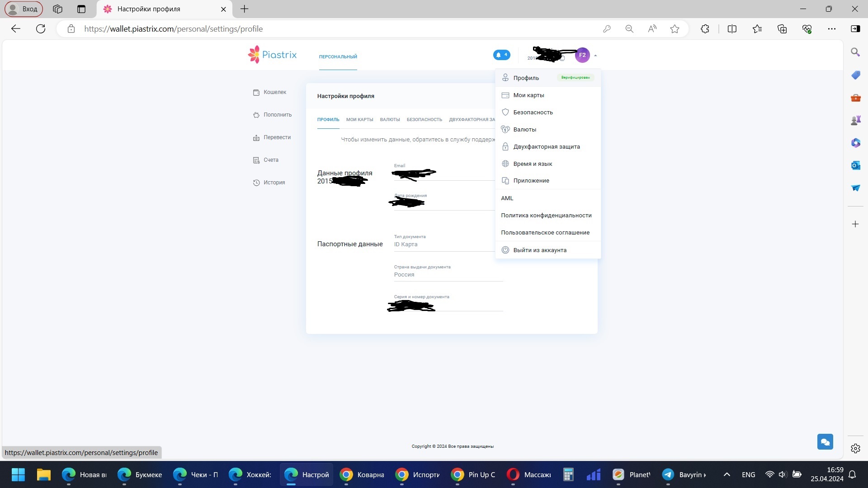Open the Windows Start menu
This screenshot has width=868, height=488.
18,474
